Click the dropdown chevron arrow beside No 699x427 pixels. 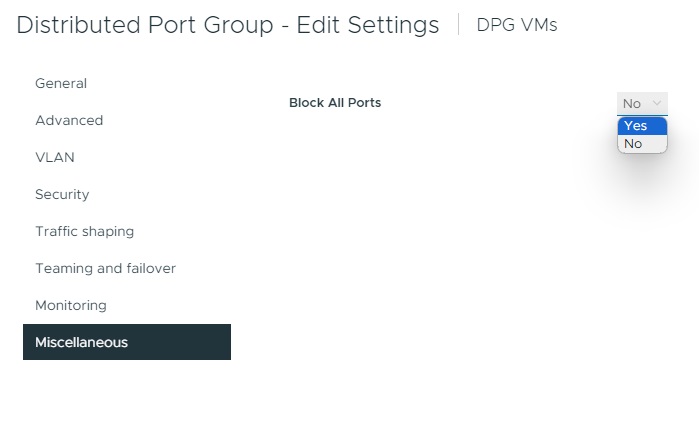point(657,103)
